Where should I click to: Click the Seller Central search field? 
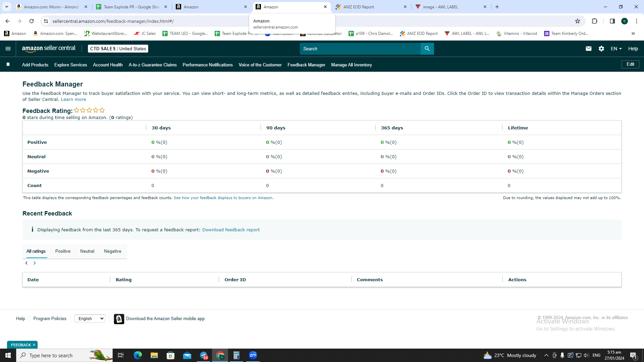(x=360, y=49)
